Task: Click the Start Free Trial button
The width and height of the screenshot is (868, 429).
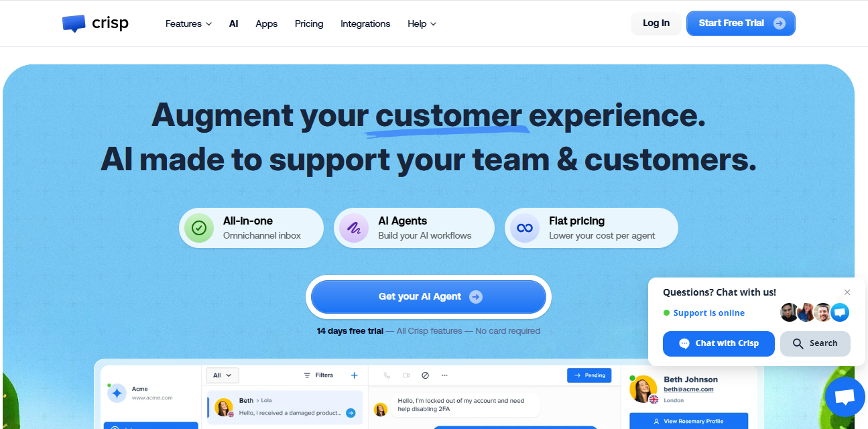Action: point(741,23)
